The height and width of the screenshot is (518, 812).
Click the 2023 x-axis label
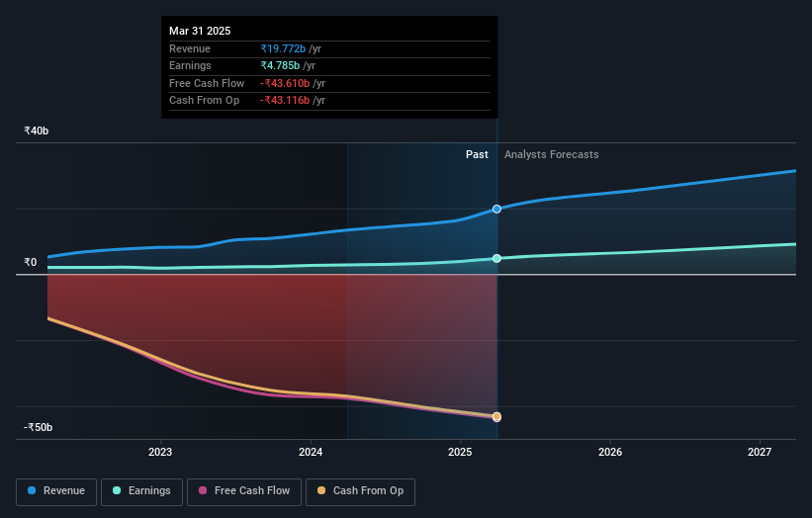pyautogui.click(x=160, y=453)
